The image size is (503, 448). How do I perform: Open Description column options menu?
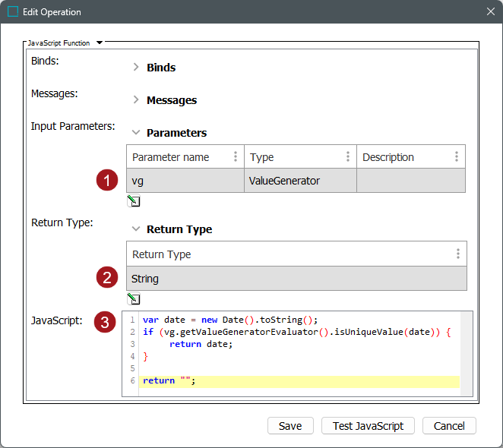click(457, 157)
